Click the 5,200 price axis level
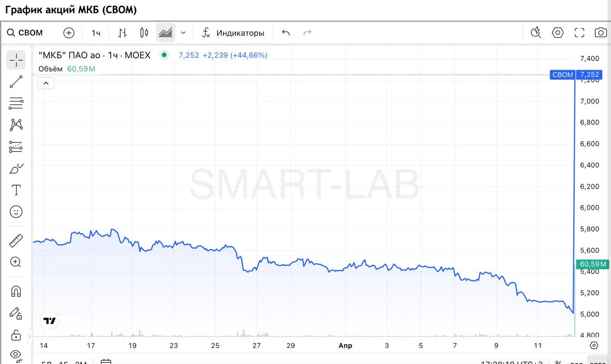This screenshot has width=611, height=364. pos(589,293)
